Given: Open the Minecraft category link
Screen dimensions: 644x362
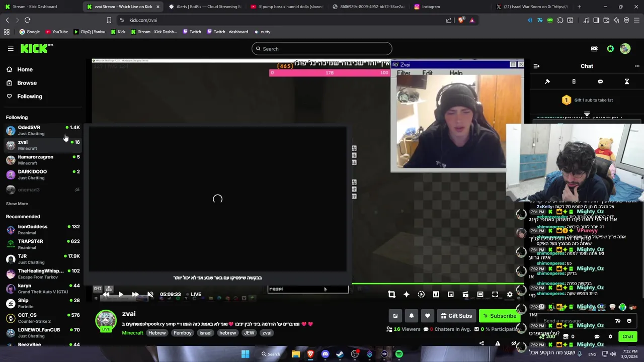Looking at the screenshot, I should [132, 333].
